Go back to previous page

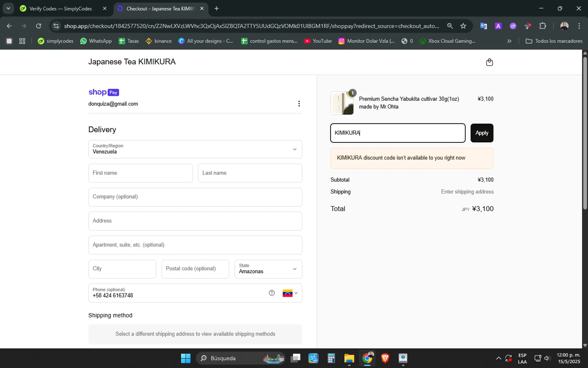click(9, 26)
